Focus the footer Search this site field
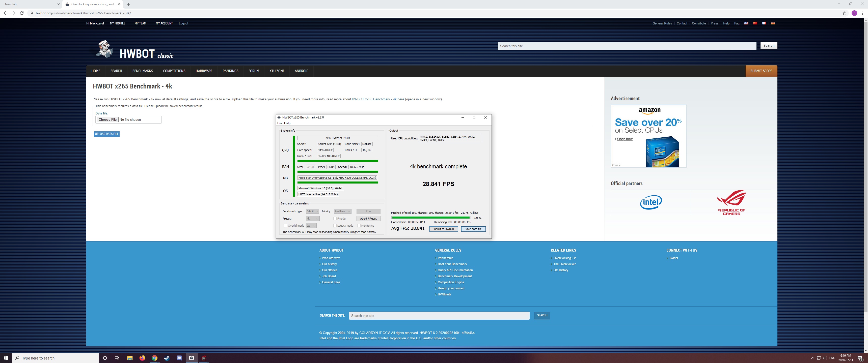Image resolution: width=868 pixels, height=363 pixels. click(x=439, y=316)
